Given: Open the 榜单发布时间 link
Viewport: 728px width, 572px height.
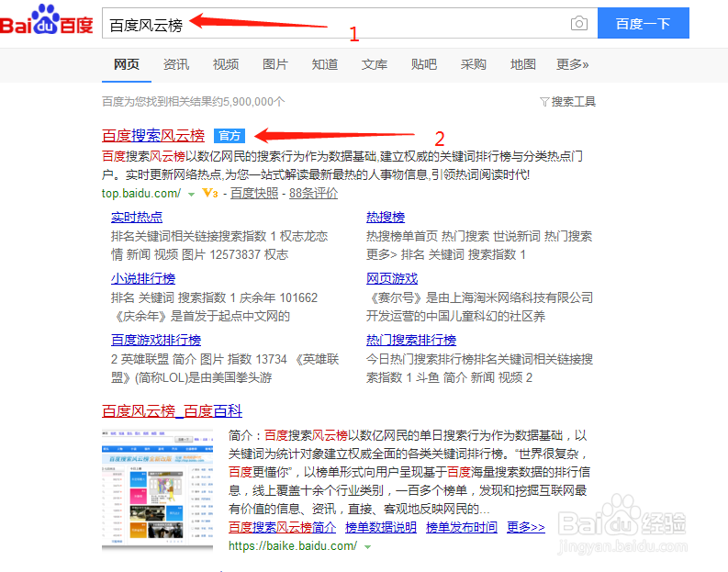Looking at the screenshot, I should 462,527.
